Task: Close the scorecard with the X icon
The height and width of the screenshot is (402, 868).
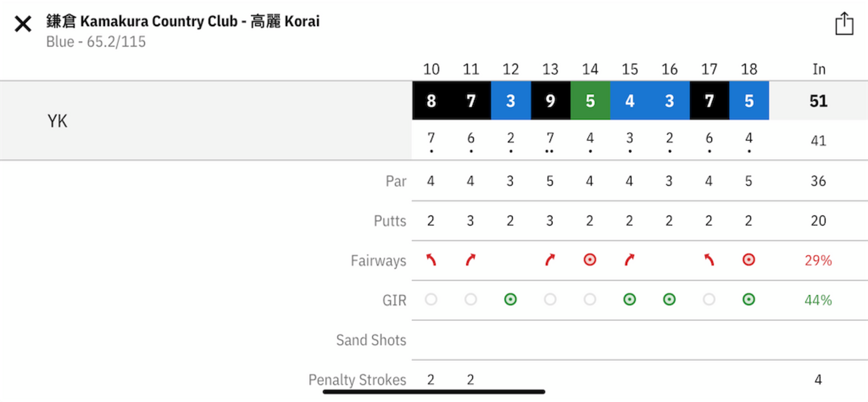Action: tap(23, 25)
